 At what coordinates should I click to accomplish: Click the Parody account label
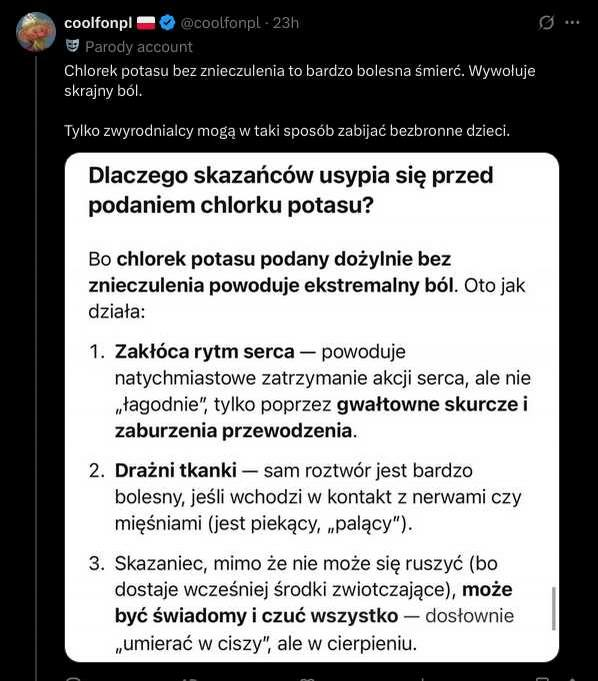[139, 46]
